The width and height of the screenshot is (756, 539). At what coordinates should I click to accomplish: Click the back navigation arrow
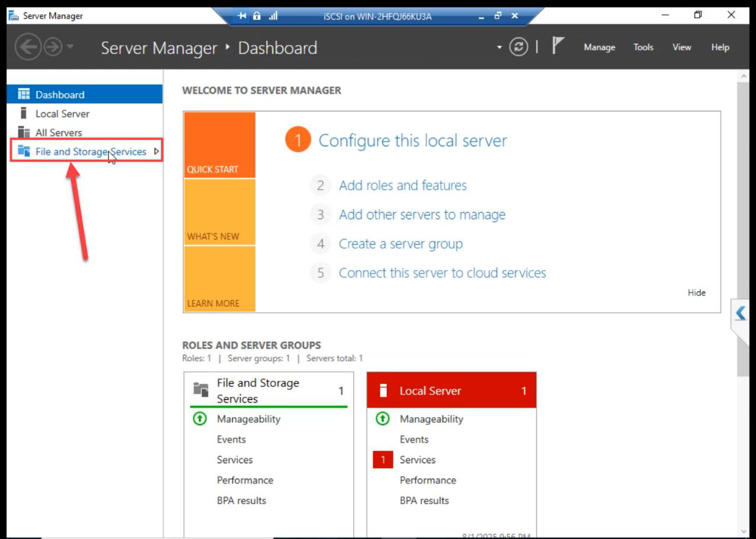click(x=27, y=47)
